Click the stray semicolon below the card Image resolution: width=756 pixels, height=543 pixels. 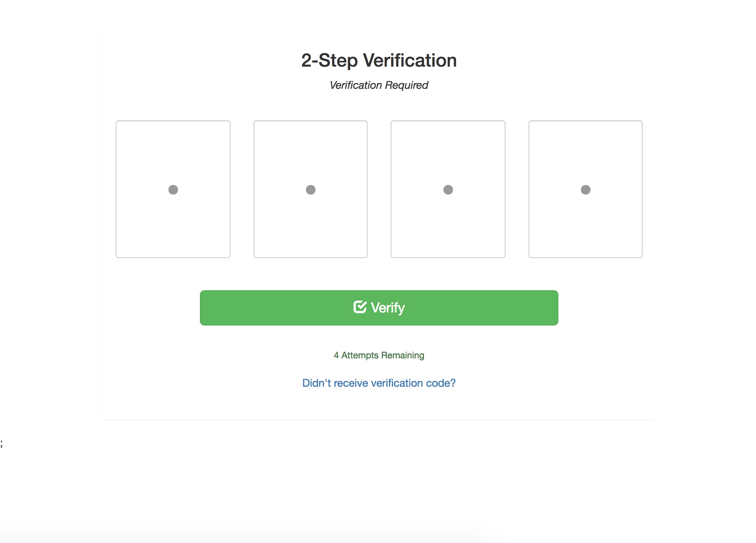pos(2,443)
